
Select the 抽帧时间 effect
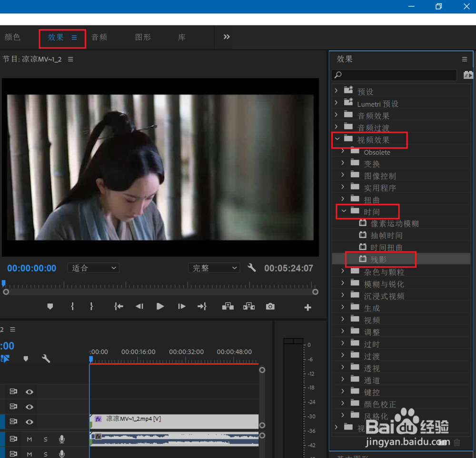click(386, 235)
